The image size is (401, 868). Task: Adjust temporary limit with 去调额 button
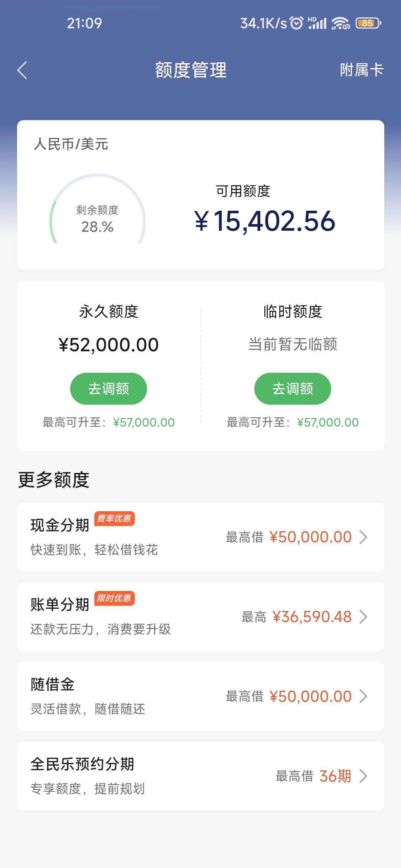pyautogui.click(x=293, y=389)
